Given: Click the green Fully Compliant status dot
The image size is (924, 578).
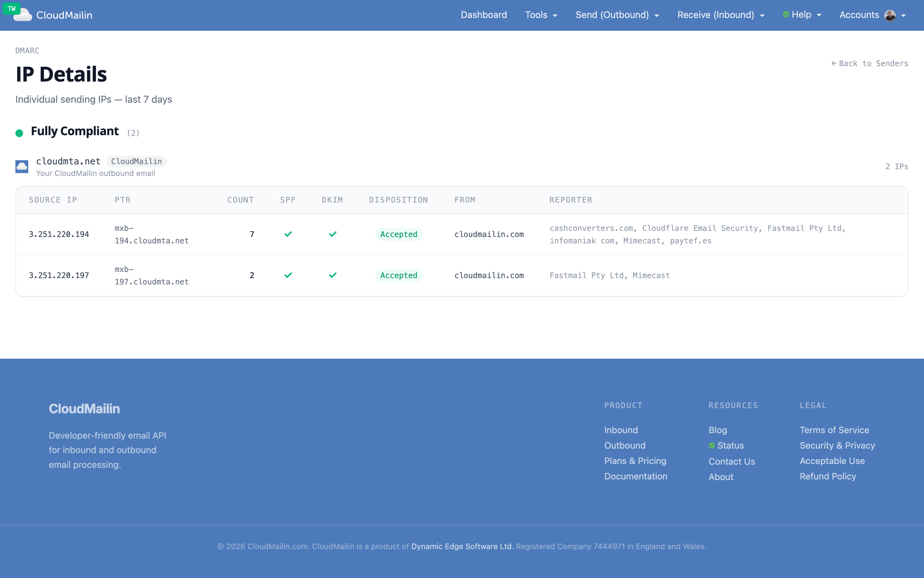Looking at the screenshot, I should 20,133.
